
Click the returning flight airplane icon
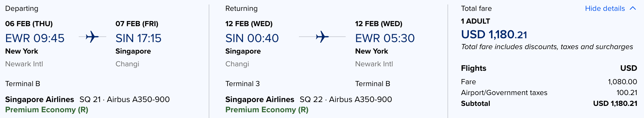point(322,37)
